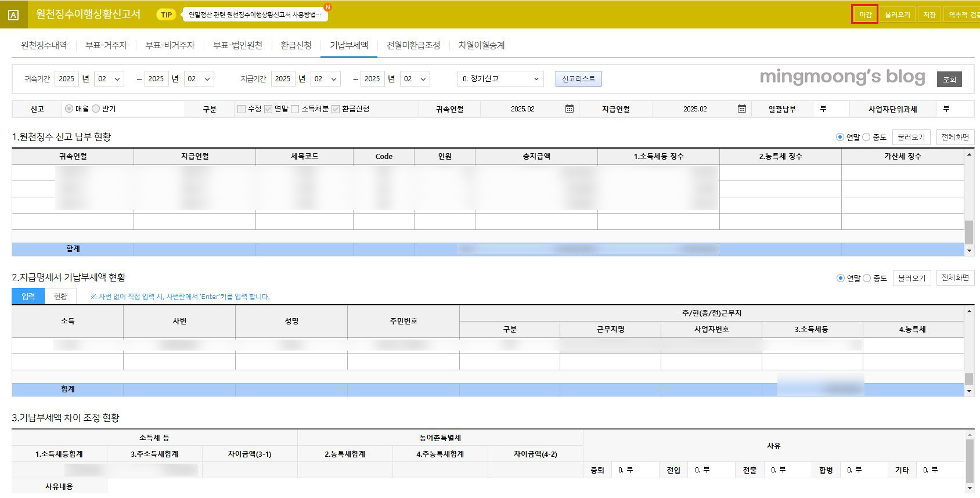980x498 pixels.
Task: Expand the 0. 정기신고 dropdown
Action: point(500,79)
